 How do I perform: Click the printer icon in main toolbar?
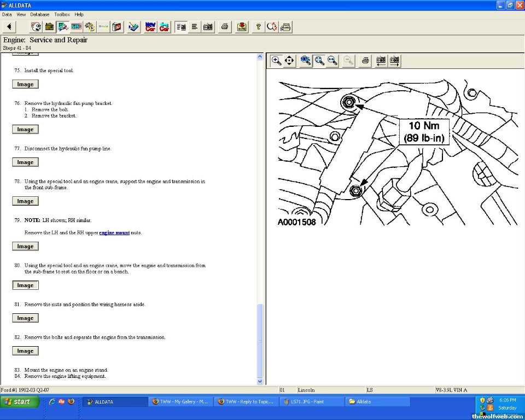pos(224,27)
